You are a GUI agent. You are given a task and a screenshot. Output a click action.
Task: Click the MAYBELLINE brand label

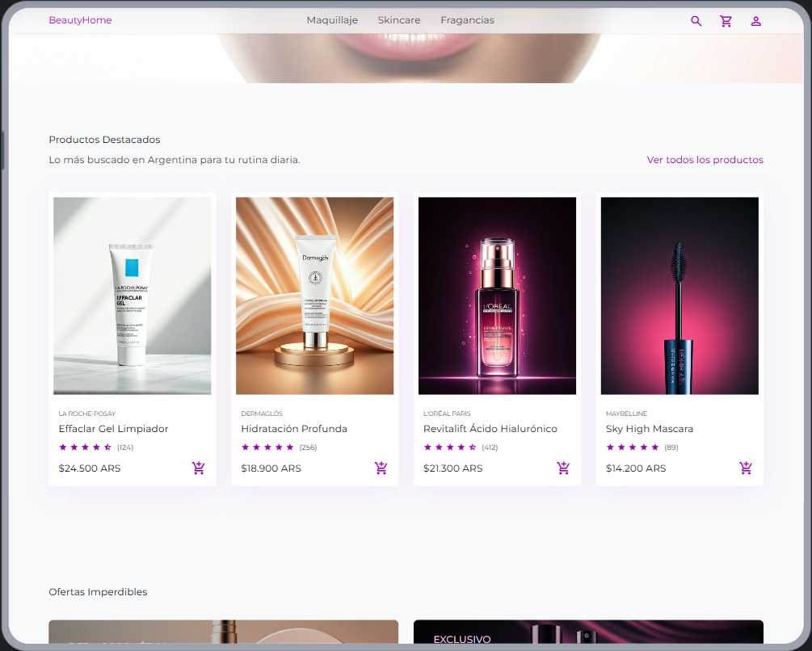click(627, 414)
